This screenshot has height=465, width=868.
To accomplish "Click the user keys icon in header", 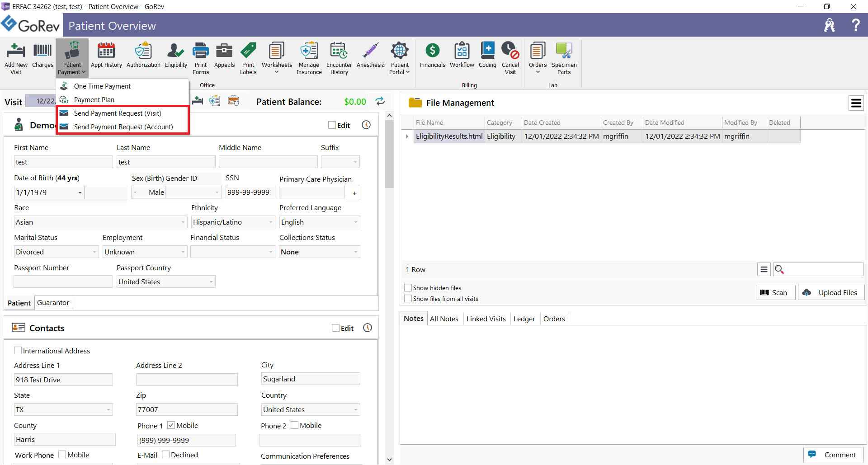I will tap(830, 25).
